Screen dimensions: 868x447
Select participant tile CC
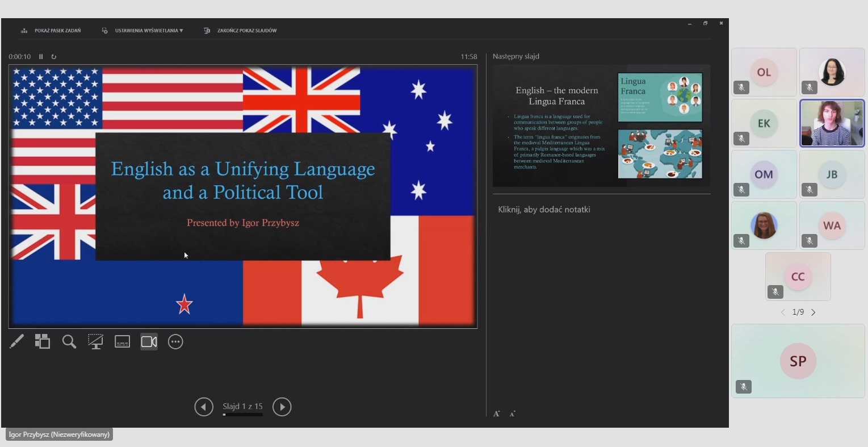tap(798, 277)
